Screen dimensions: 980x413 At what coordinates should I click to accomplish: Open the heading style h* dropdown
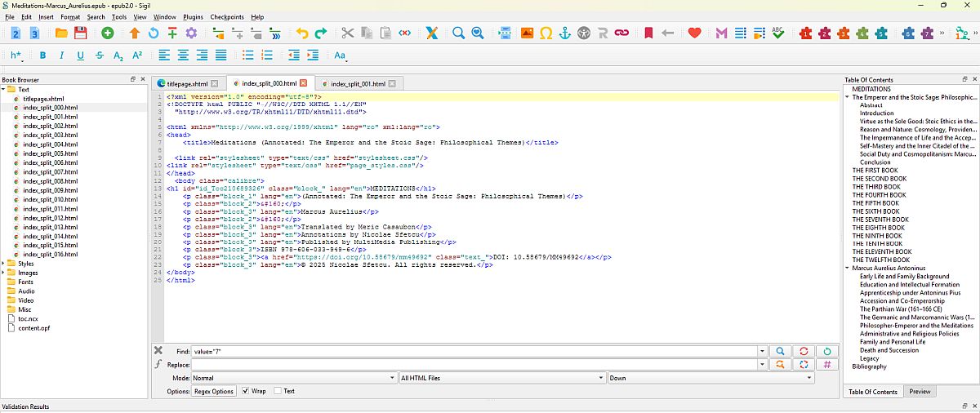16,56
